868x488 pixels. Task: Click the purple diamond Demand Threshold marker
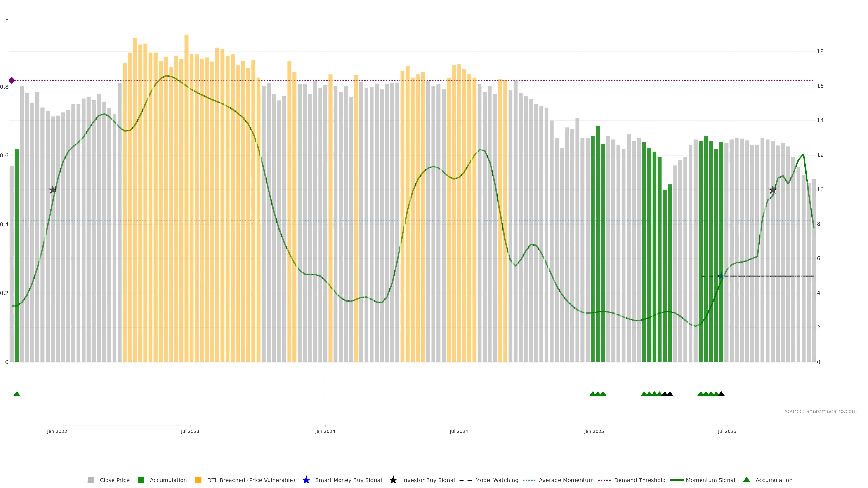12,80
